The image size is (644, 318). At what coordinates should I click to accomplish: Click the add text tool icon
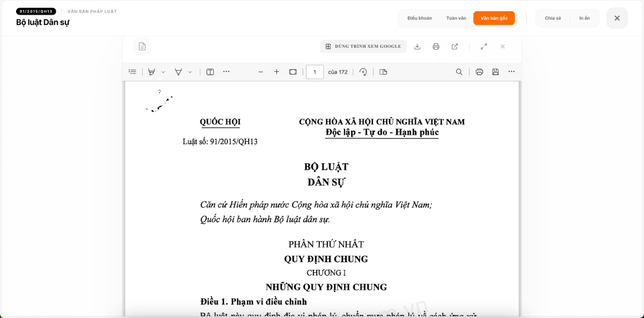tap(210, 72)
